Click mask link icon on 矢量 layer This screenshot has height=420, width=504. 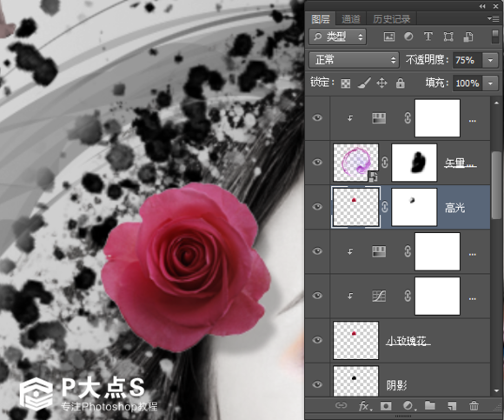point(385,163)
